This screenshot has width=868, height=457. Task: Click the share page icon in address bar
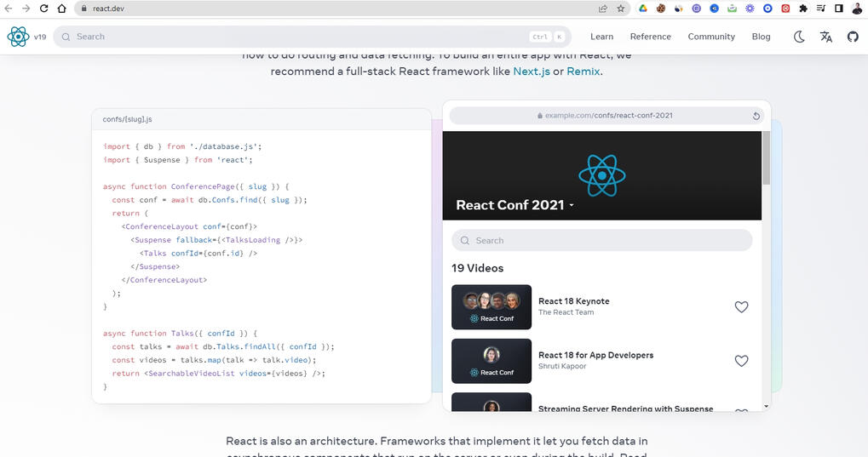(x=603, y=9)
